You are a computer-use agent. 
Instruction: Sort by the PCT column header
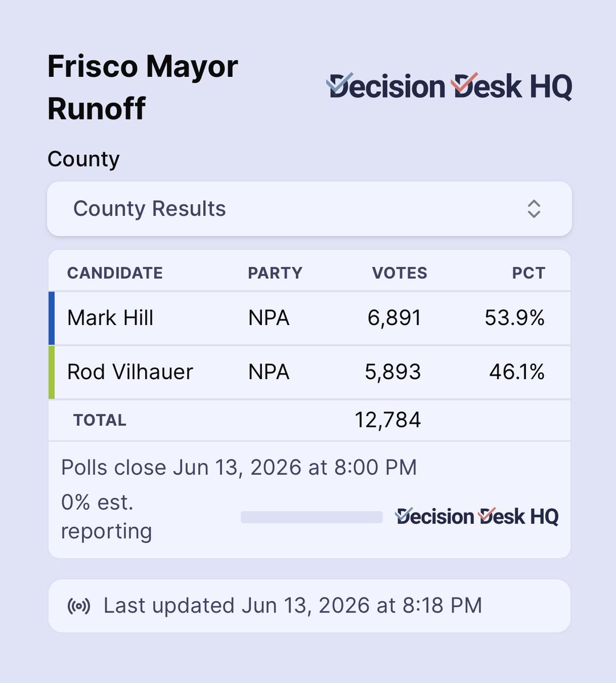click(x=528, y=273)
